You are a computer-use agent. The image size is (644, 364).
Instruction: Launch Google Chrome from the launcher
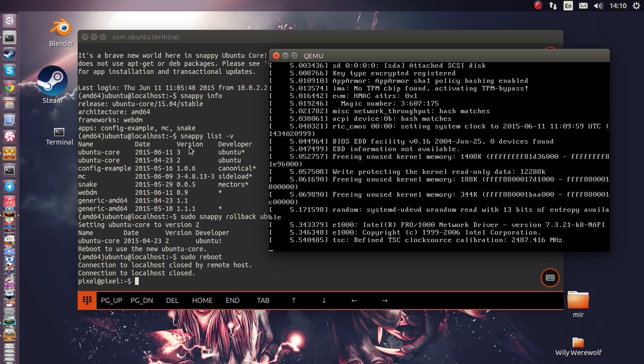coord(9,87)
